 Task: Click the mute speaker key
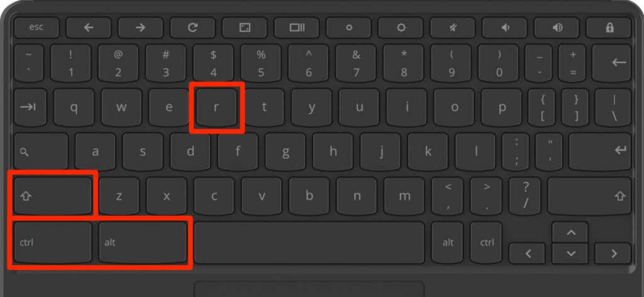(x=453, y=28)
